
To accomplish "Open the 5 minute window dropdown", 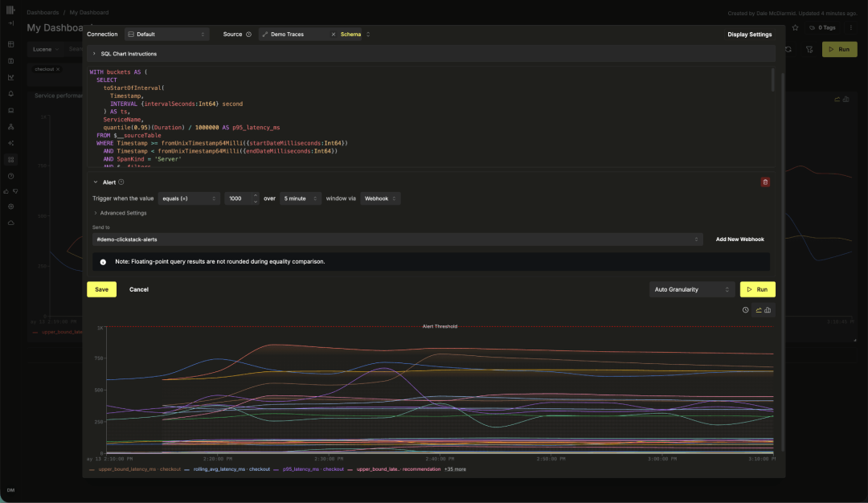I will click(300, 198).
